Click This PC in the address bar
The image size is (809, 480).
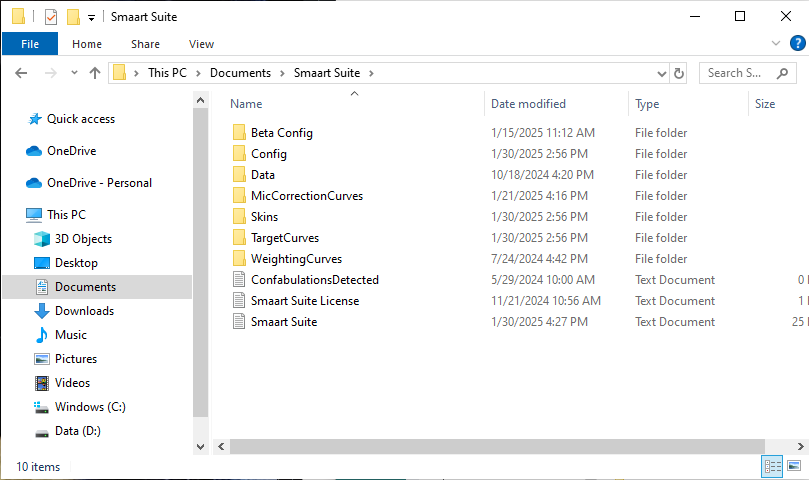pos(167,73)
